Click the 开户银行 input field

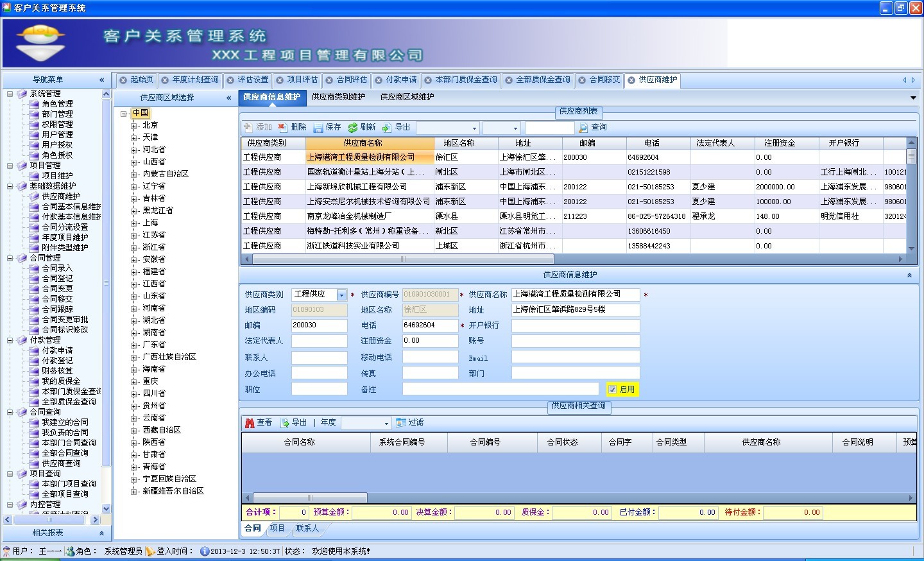(576, 325)
